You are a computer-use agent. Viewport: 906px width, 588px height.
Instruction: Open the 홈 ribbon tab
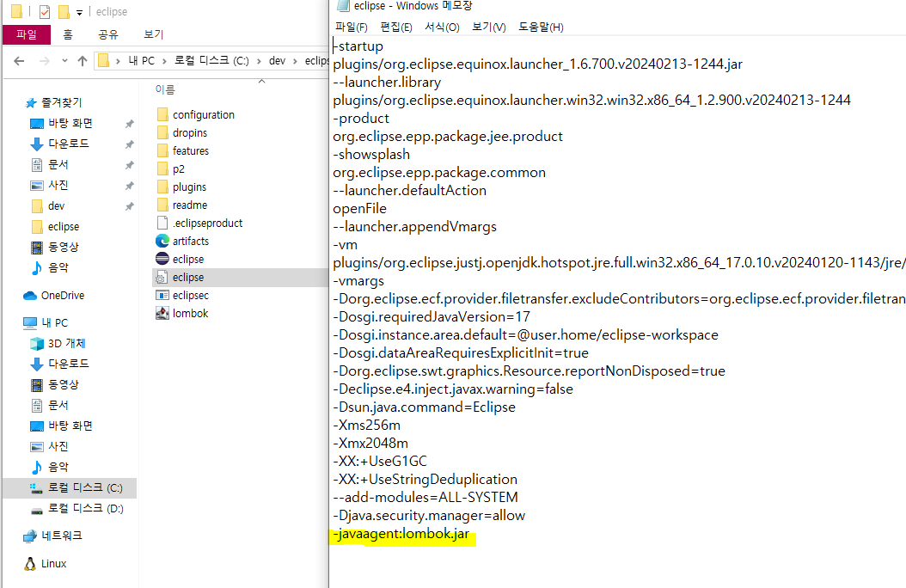click(x=68, y=34)
